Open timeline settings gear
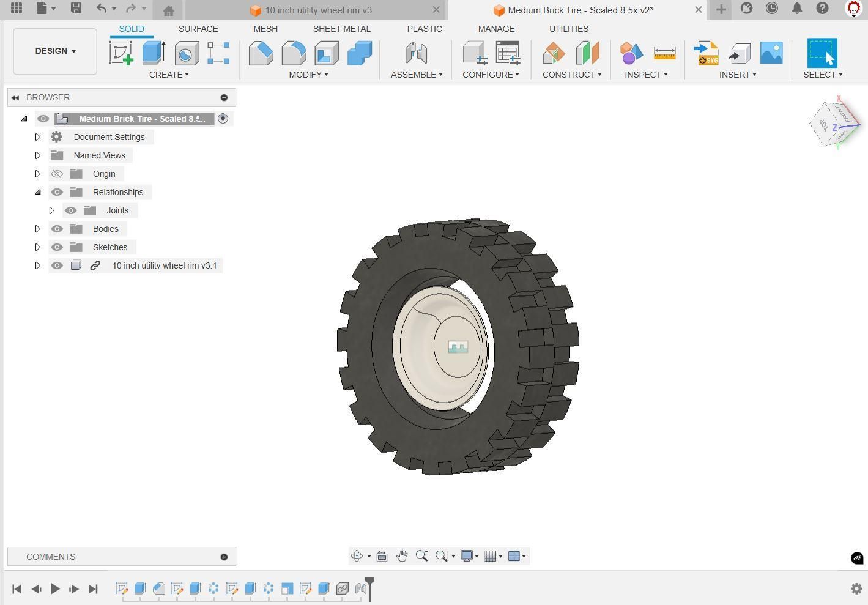868x605 pixels. 856,588
